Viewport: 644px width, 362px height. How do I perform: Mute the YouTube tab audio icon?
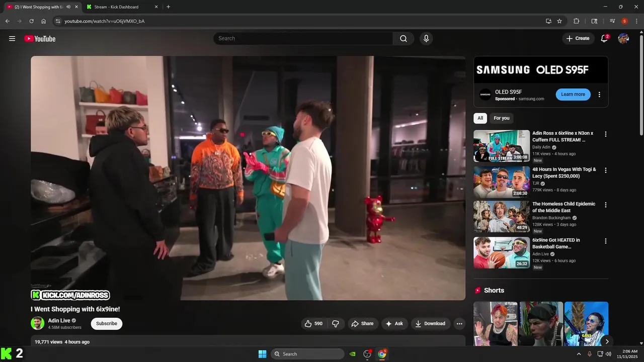(68, 7)
